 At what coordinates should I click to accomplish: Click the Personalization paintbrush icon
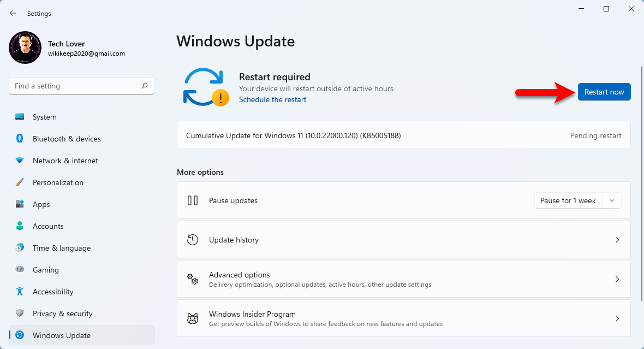pos(20,182)
